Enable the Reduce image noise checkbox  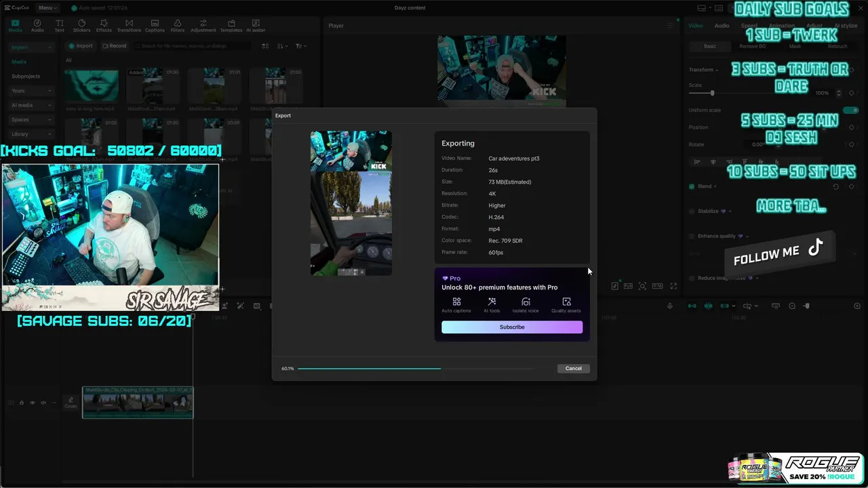click(x=692, y=278)
